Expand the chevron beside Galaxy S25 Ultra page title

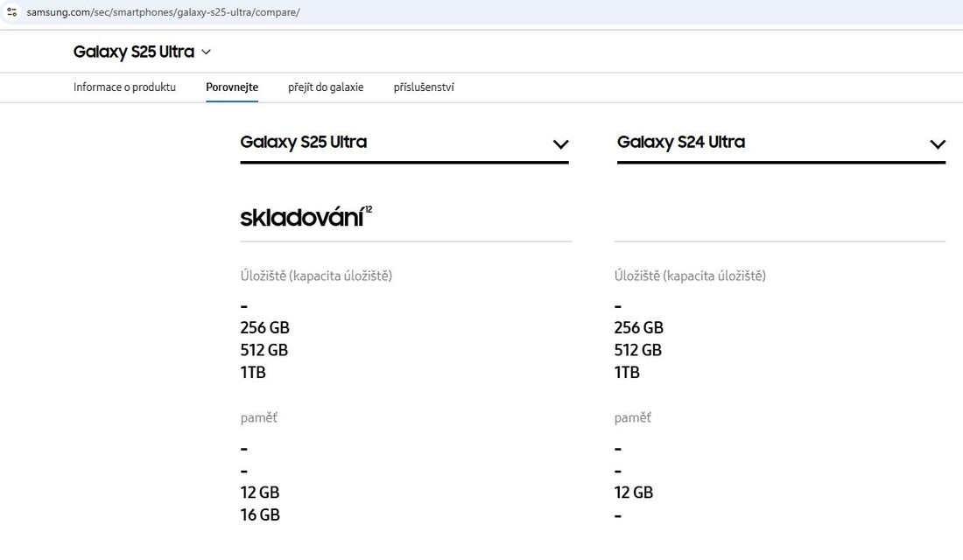coord(207,52)
